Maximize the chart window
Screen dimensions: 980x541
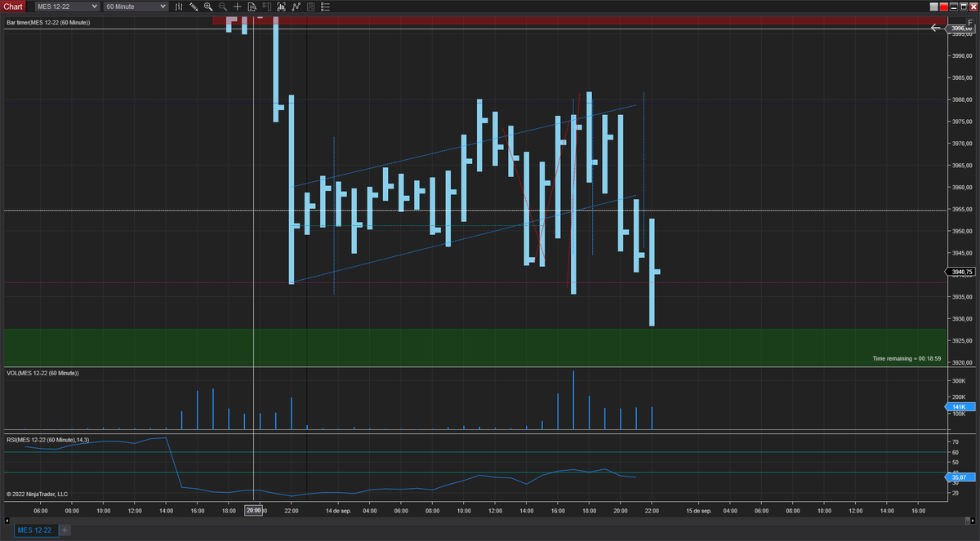964,7
